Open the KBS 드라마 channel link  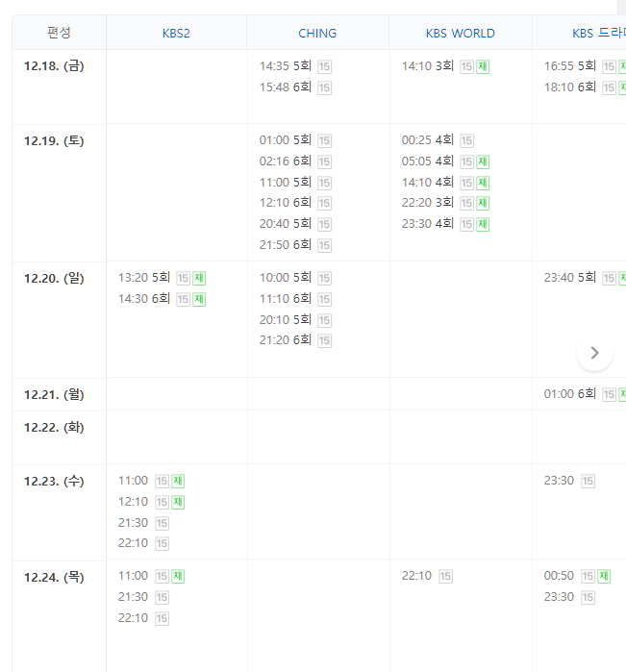(599, 34)
